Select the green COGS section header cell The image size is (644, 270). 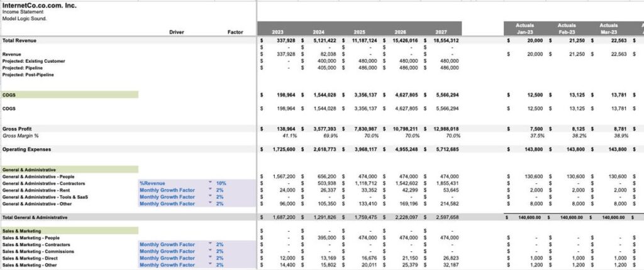click(69, 95)
